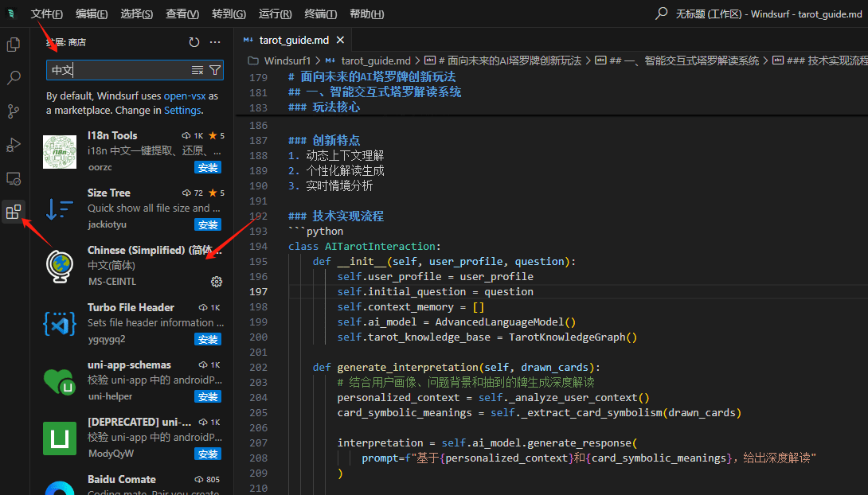
Task: Open the 文件 menu
Action: click(x=46, y=14)
